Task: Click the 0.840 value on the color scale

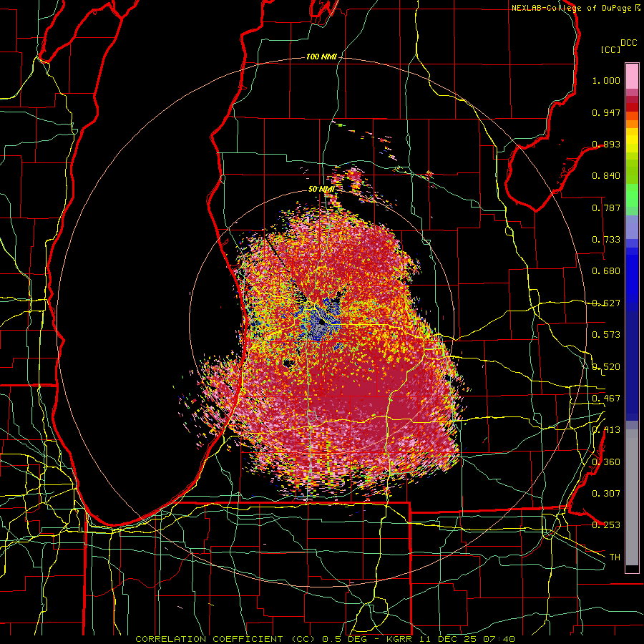Action: (x=606, y=176)
